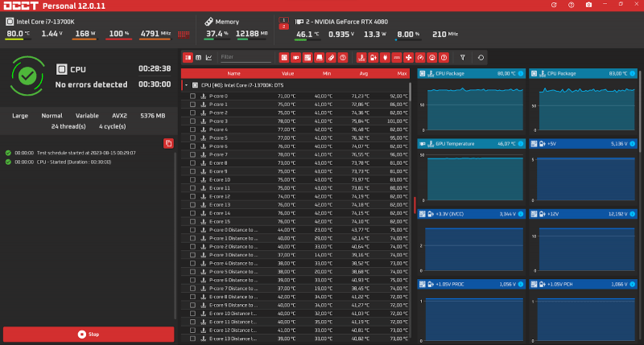This screenshot has width=644, height=345.
Task: Click info icon on GPU Temperature graph
Action: [521, 143]
